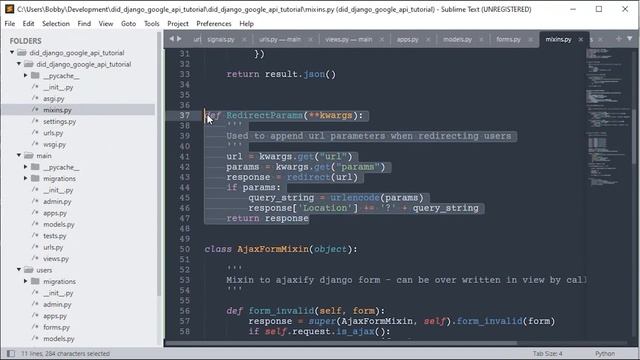Open the Preferences menu
This screenshot has height=360, width=640.
(214, 24)
